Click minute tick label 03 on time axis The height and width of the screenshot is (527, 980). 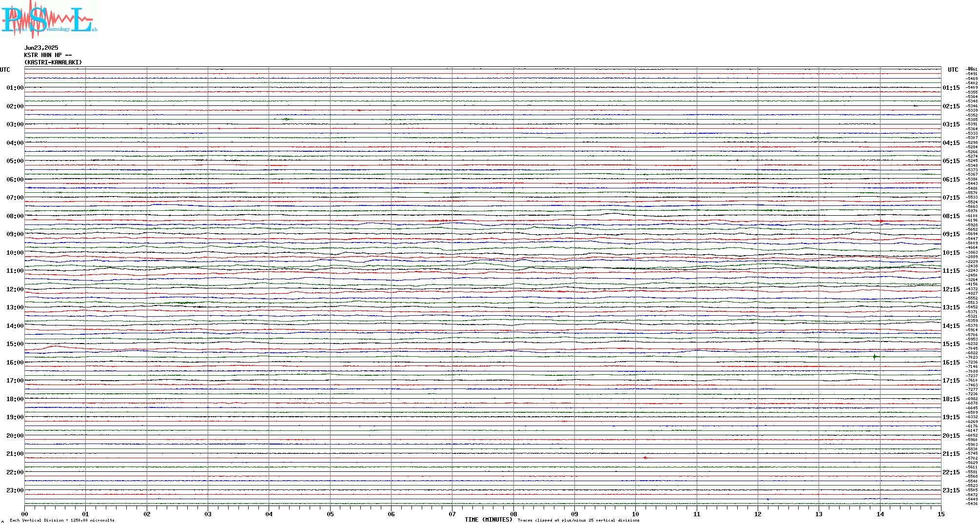tap(208, 514)
